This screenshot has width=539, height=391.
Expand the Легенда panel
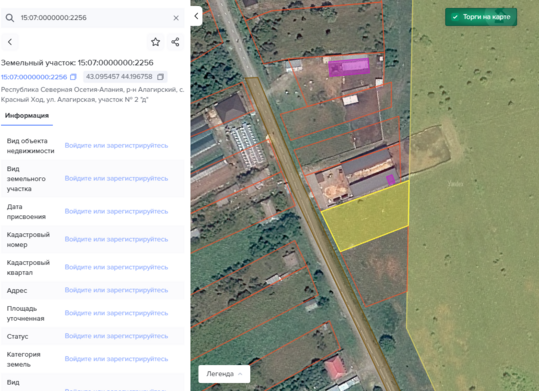click(224, 374)
